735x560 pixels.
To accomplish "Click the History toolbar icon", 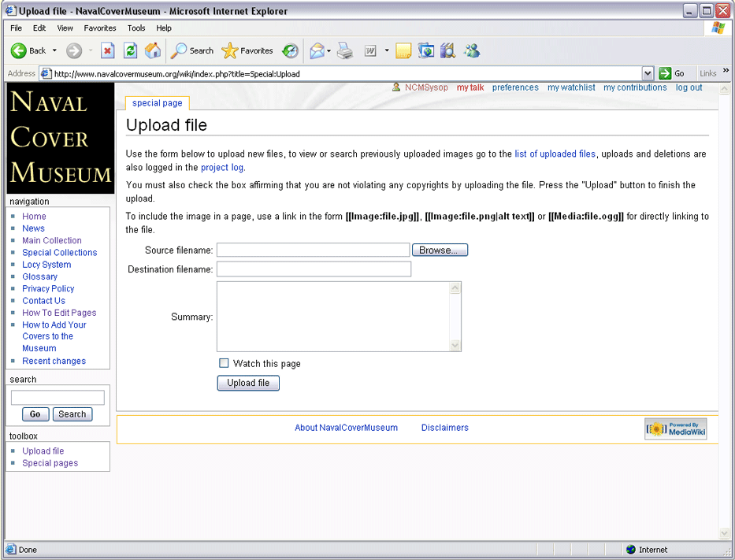I will coord(291,51).
